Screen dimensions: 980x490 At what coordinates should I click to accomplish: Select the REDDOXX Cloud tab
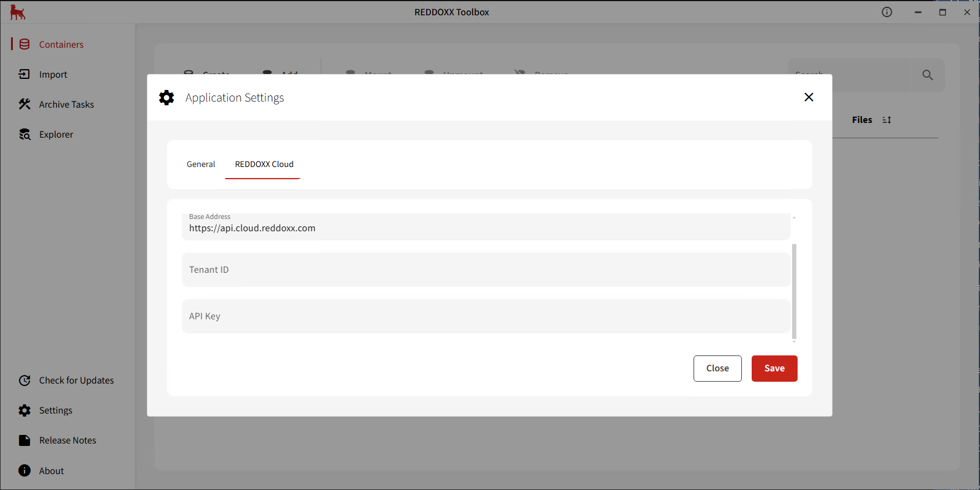coord(264,164)
